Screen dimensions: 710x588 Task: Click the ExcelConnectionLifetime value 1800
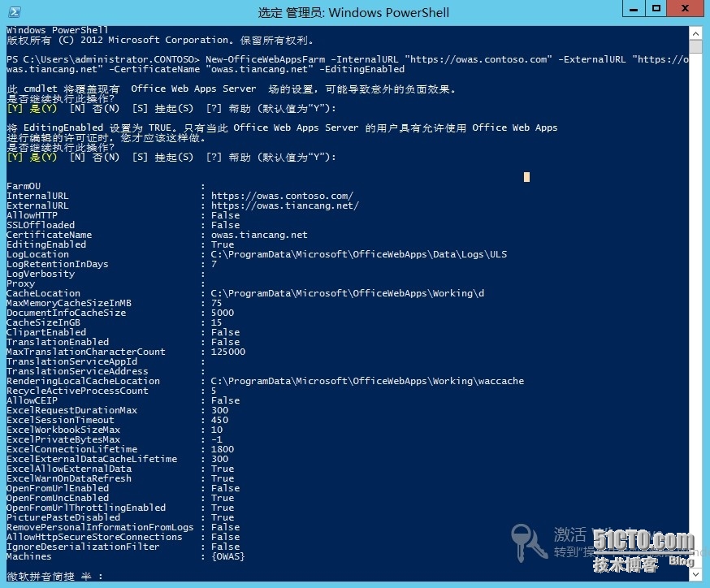point(223,449)
